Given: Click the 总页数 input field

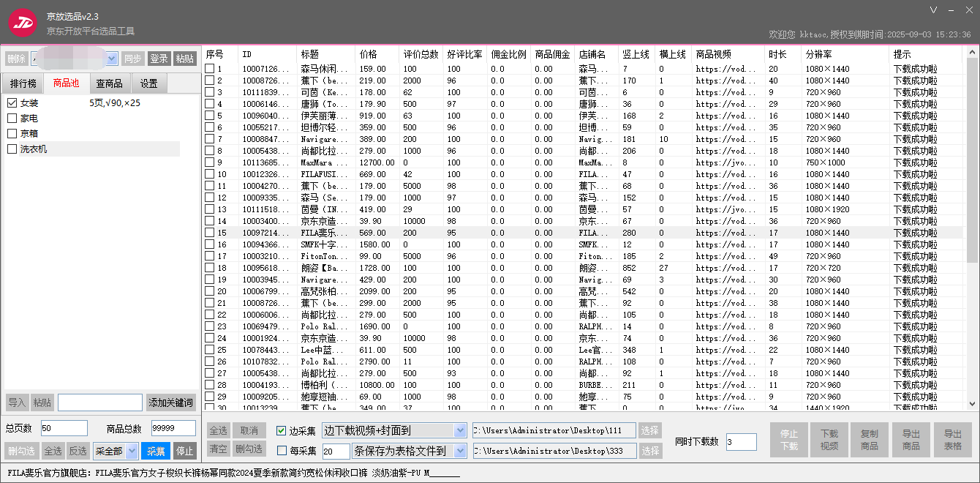Looking at the screenshot, I should pos(64,428).
